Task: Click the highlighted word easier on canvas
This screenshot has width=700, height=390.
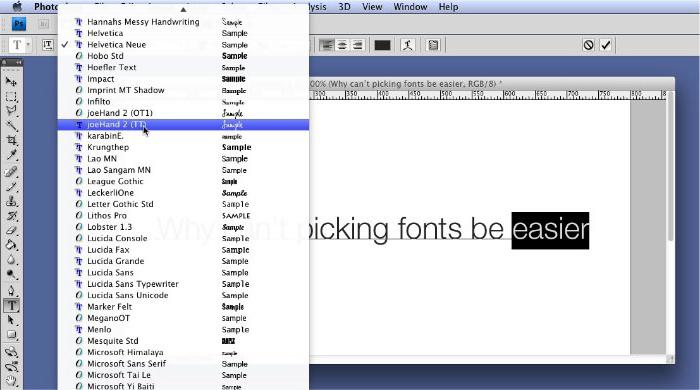Action: (x=550, y=230)
